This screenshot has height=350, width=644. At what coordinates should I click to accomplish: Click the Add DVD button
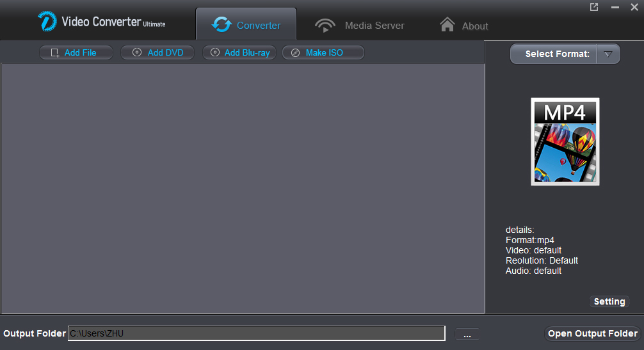tap(157, 52)
